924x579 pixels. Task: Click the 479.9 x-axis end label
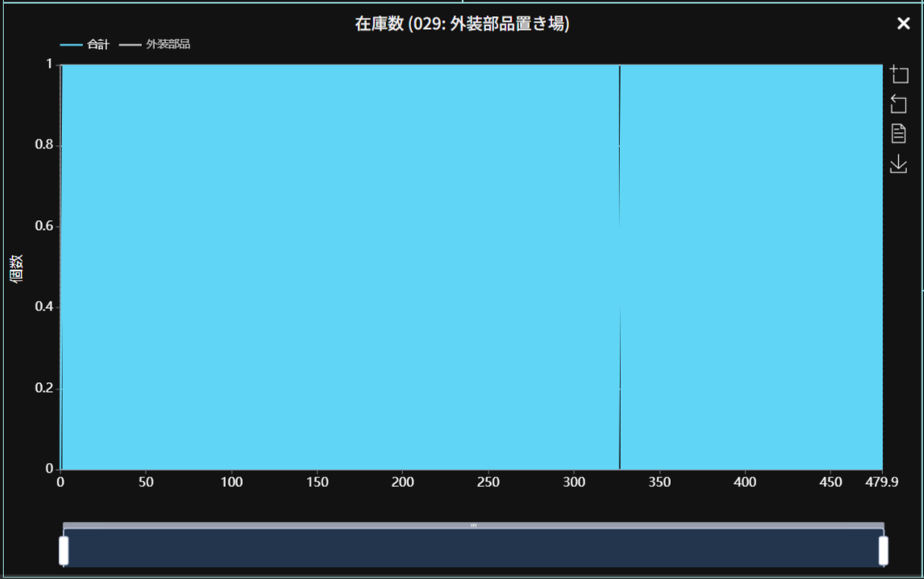(880, 482)
